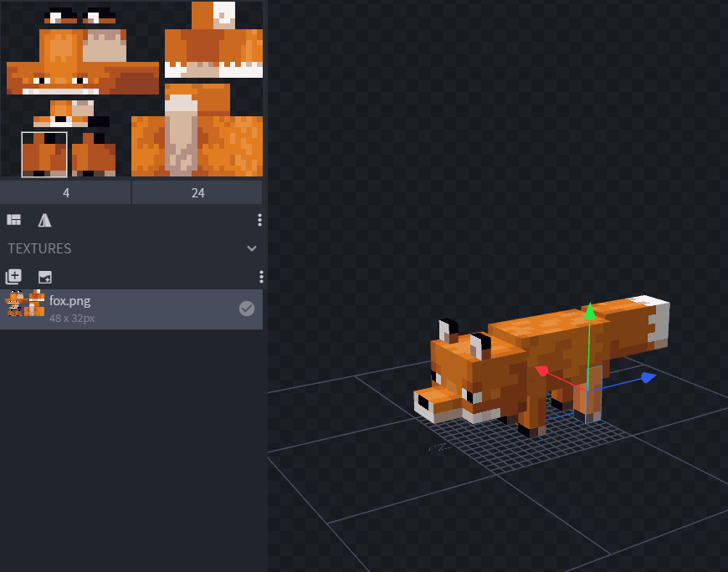
Task: Open the textures toolbar three-dot menu
Action: [261, 277]
